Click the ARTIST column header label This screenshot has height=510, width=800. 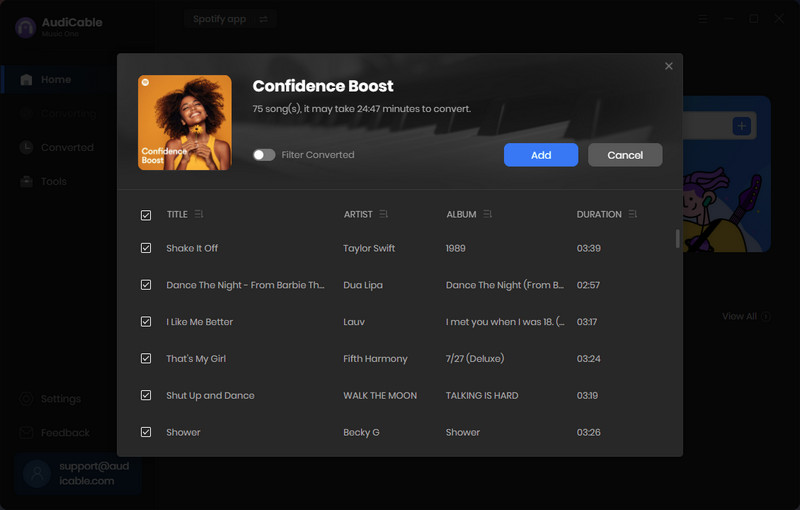click(x=358, y=215)
